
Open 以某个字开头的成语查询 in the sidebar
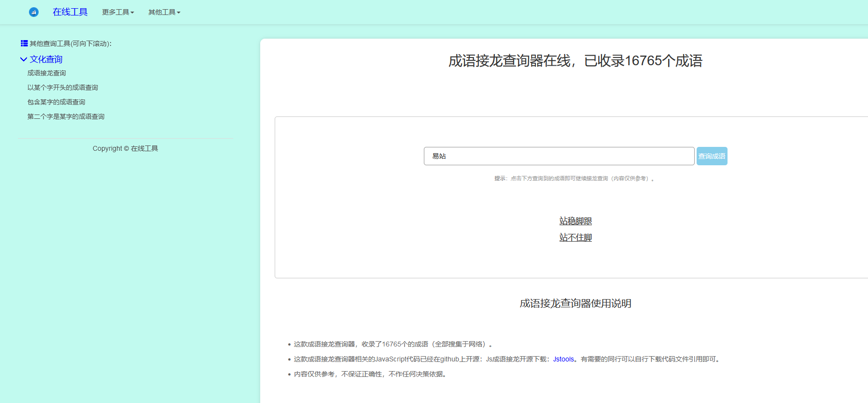click(63, 87)
